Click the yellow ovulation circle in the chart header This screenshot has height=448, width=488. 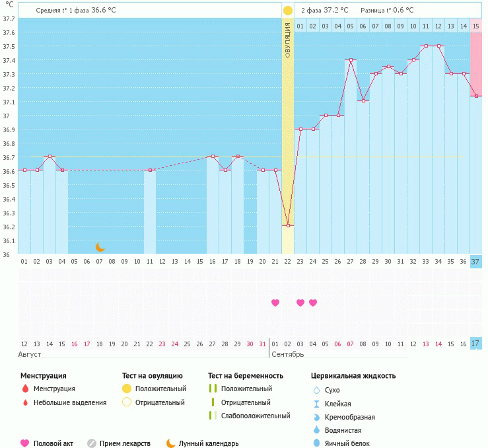click(288, 11)
